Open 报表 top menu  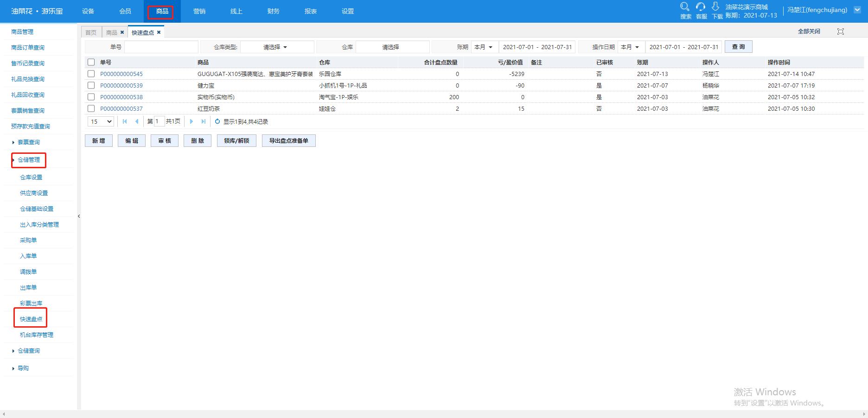point(311,11)
